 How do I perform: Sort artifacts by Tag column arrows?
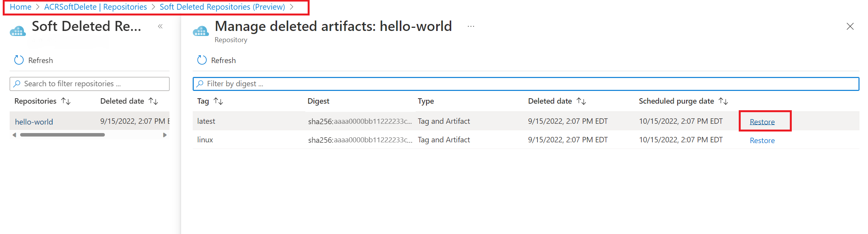219,101
